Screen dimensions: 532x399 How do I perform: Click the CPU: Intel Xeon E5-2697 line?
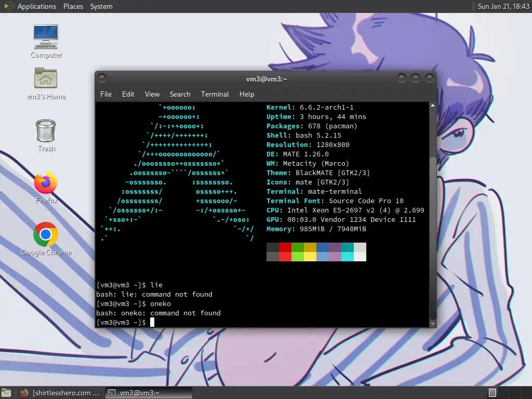pyautogui.click(x=345, y=210)
